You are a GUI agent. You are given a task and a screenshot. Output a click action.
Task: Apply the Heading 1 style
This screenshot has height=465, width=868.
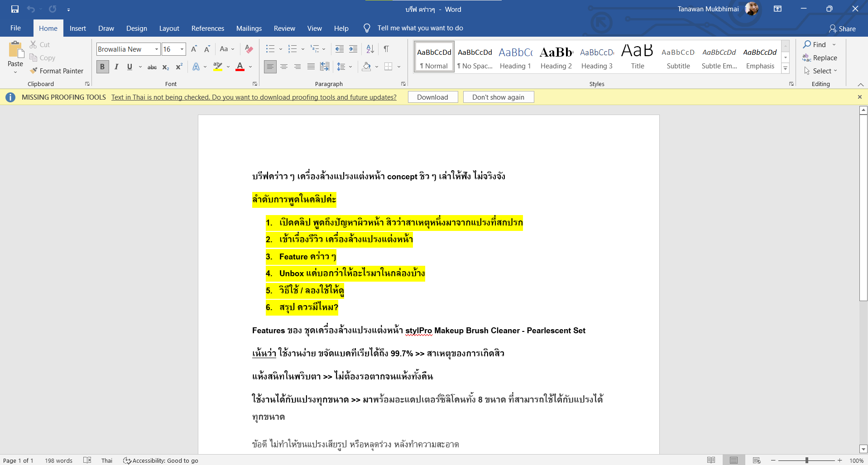pos(515,56)
